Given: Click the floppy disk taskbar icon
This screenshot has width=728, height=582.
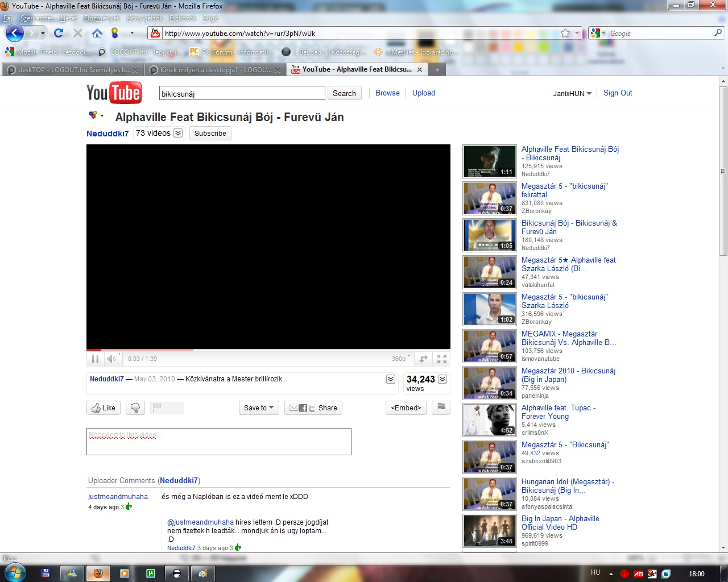Looking at the screenshot, I should click(46, 573).
